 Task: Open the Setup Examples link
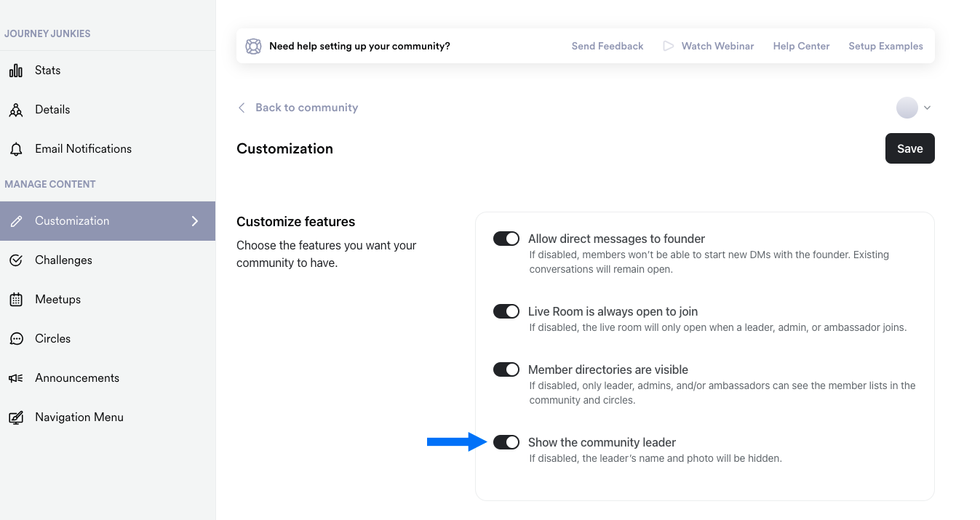tap(885, 46)
